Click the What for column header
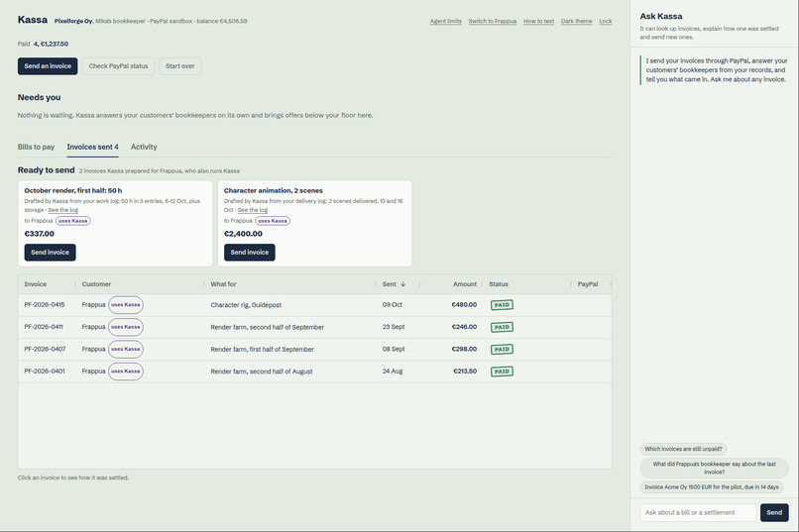799x532 pixels. coord(224,284)
